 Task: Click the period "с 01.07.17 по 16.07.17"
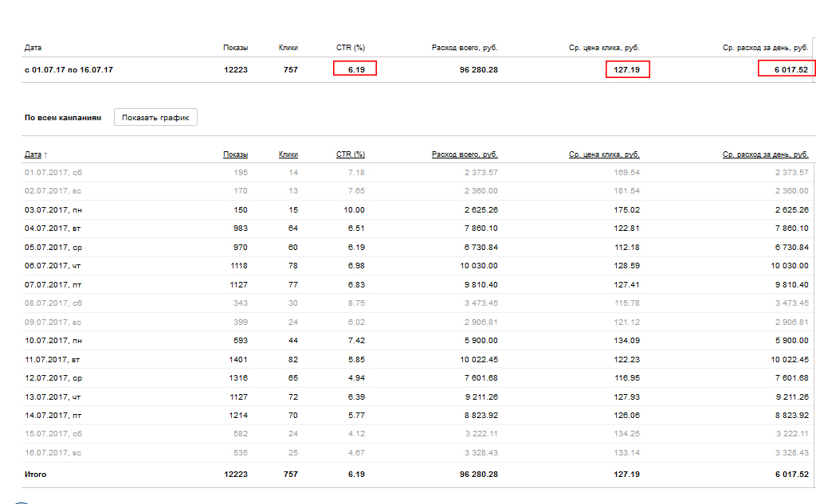(x=69, y=70)
